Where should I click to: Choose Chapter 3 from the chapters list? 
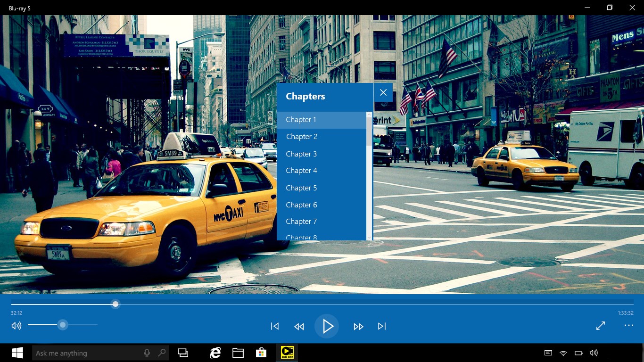[301, 154]
